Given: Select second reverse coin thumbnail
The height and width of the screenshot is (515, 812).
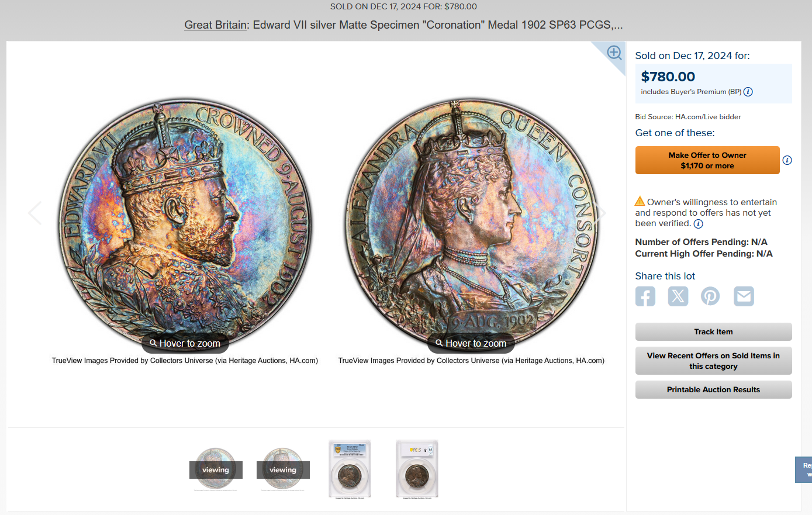Looking at the screenshot, I should pyautogui.click(x=283, y=469).
